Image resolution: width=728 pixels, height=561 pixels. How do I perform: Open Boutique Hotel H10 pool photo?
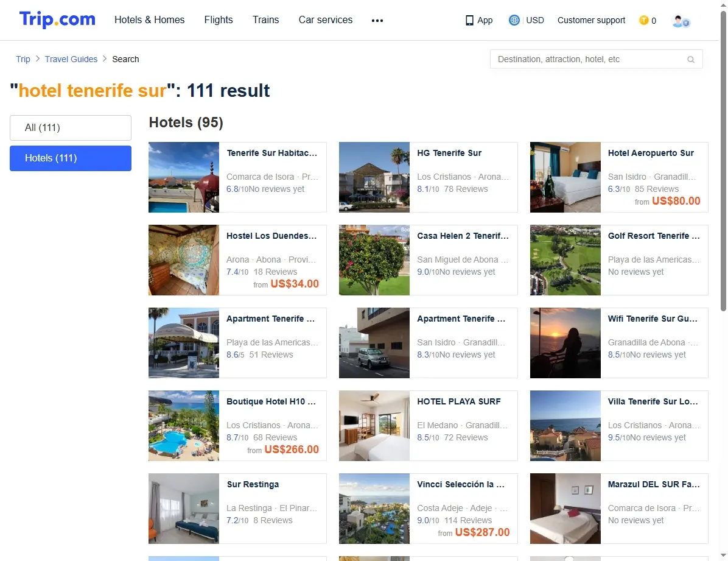pyautogui.click(x=184, y=426)
